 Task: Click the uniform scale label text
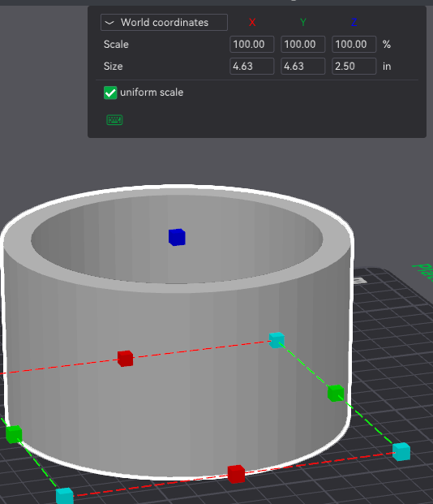click(x=152, y=93)
